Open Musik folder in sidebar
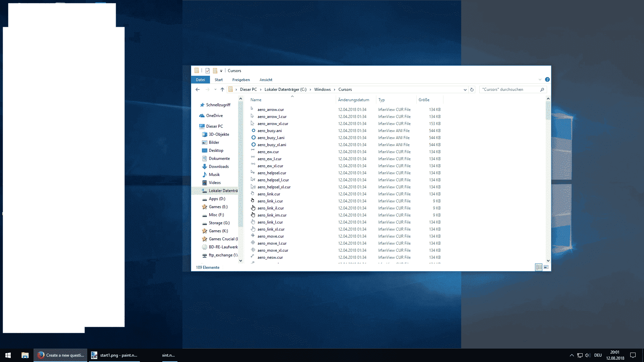 point(214,175)
